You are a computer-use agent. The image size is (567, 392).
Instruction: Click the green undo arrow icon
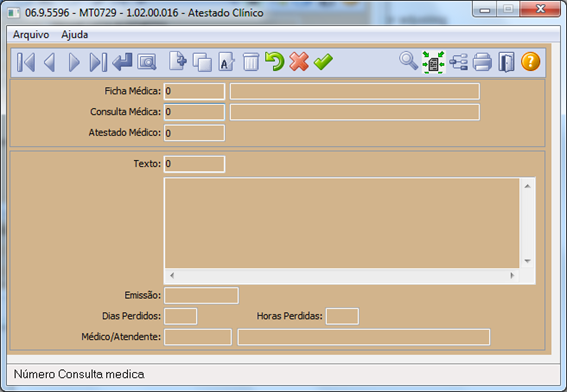(274, 61)
